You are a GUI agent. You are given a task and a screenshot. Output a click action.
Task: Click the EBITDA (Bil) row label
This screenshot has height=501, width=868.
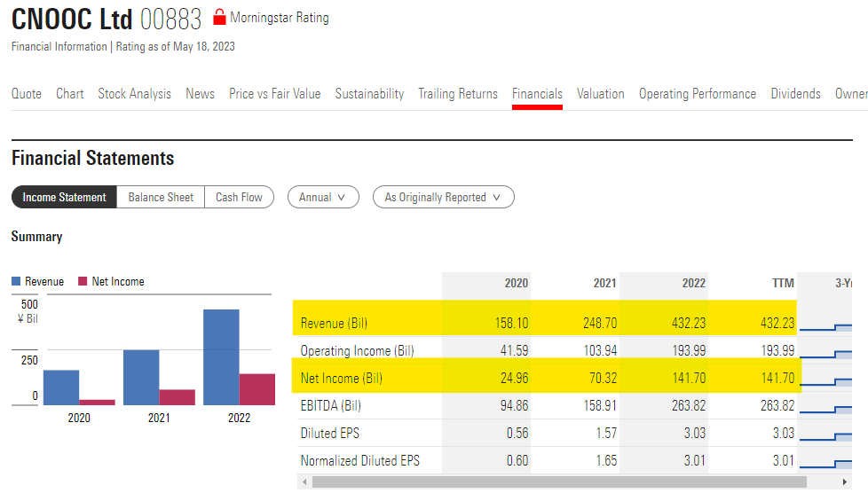click(x=330, y=405)
